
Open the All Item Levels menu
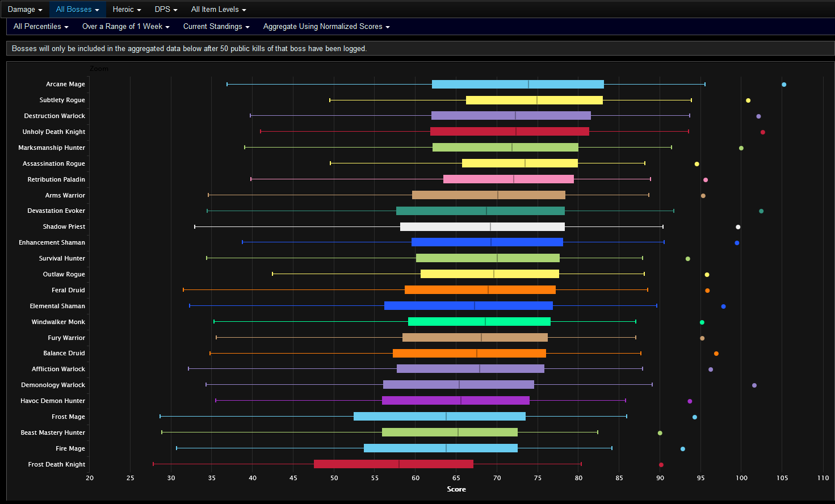tap(219, 10)
